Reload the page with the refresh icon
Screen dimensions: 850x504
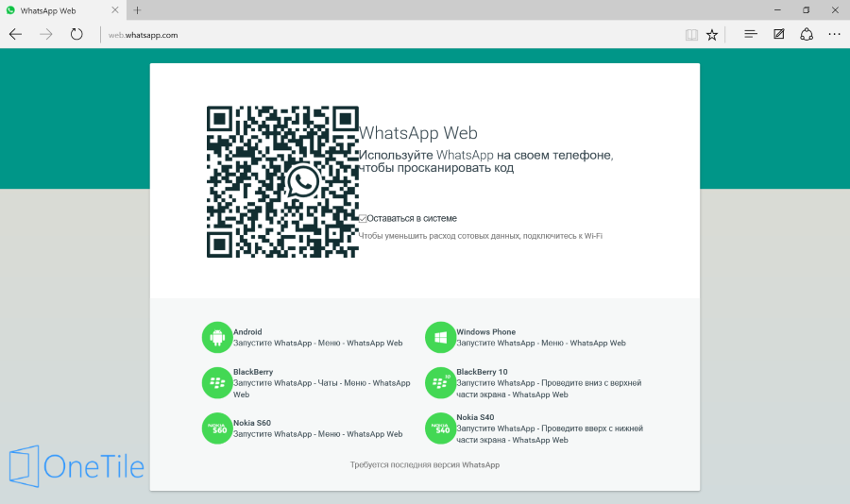[76, 34]
